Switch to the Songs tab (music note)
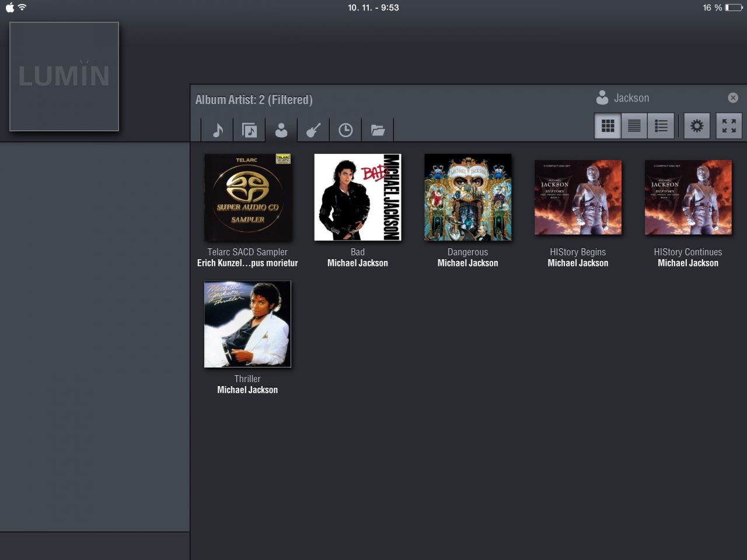The image size is (747, 560). pos(218,129)
